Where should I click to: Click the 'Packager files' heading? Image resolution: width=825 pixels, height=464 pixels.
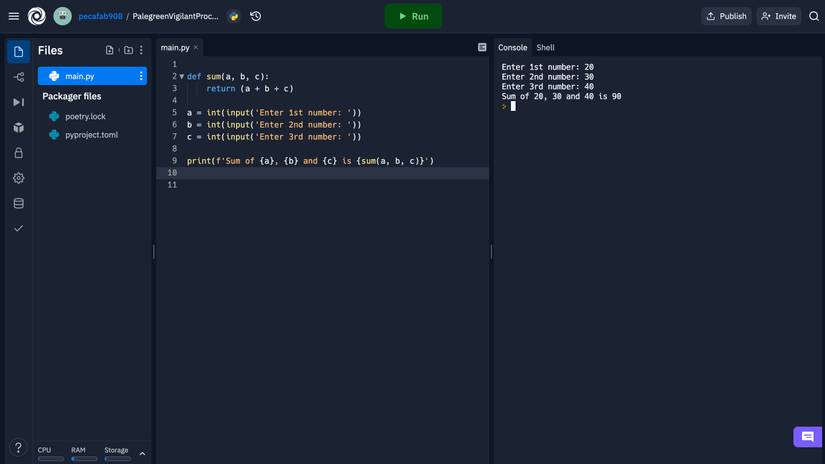point(72,96)
